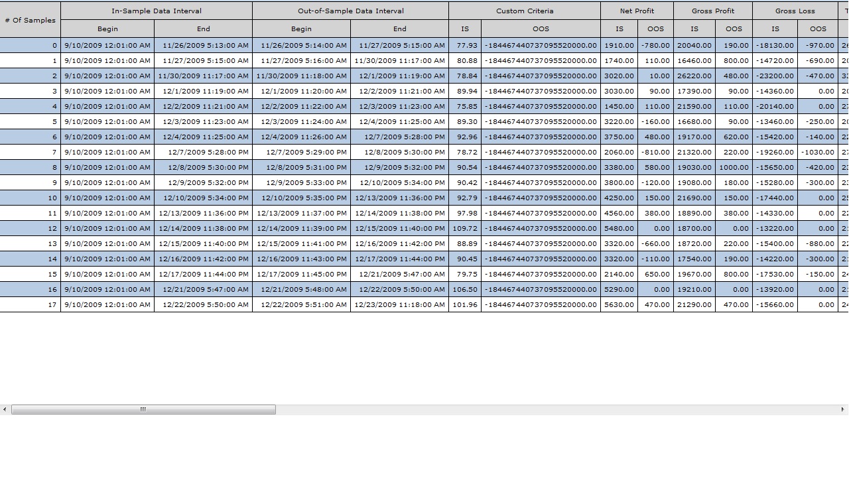
Task: Click the Custom Criteria 'IS' sub-header
Action: pyautogui.click(x=465, y=29)
